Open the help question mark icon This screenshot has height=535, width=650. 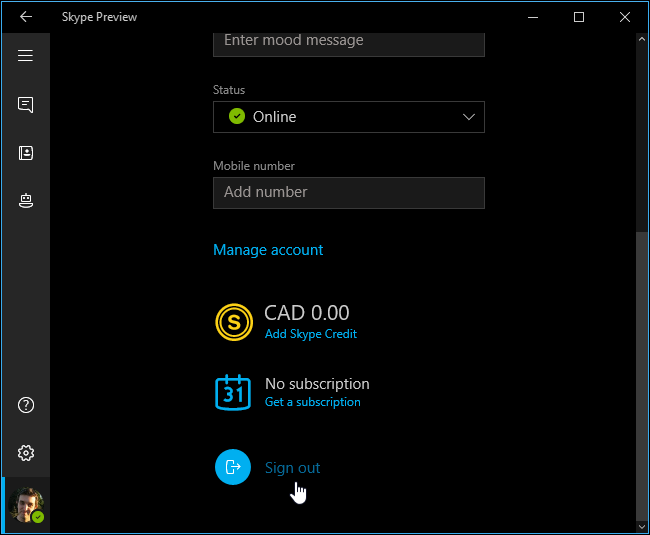pyautogui.click(x=26, y=405)
